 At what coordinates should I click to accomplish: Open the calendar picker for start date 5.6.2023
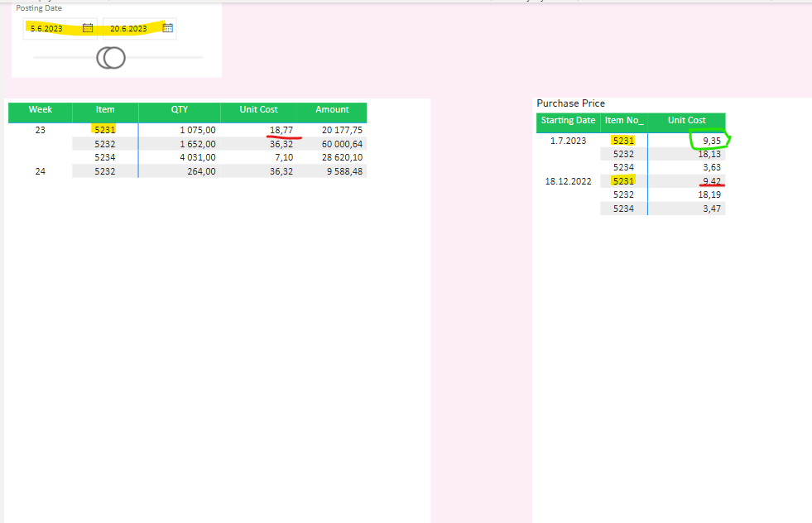point(88,28)
